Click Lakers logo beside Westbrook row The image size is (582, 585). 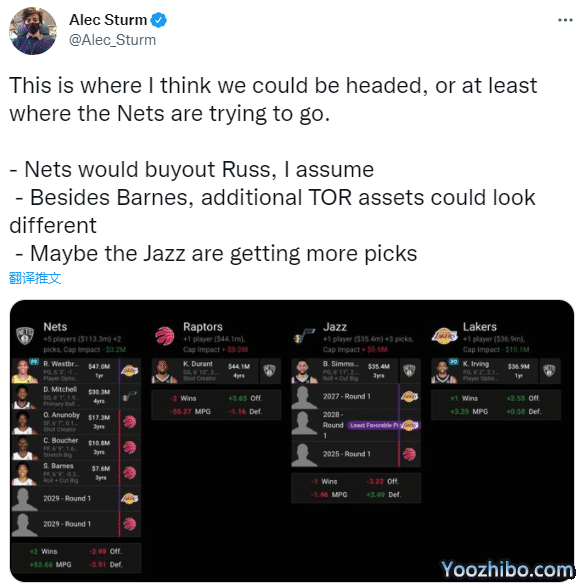click(x=129, y=371)
